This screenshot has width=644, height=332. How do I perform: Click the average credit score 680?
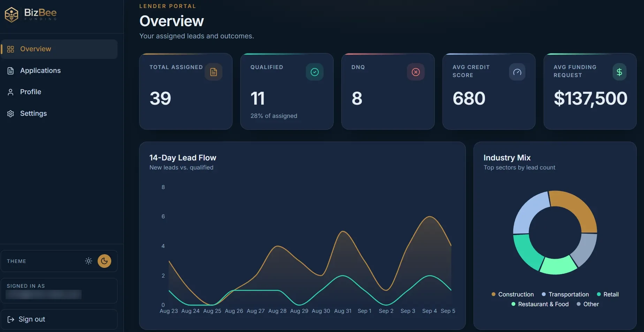(x=469, y=98)
